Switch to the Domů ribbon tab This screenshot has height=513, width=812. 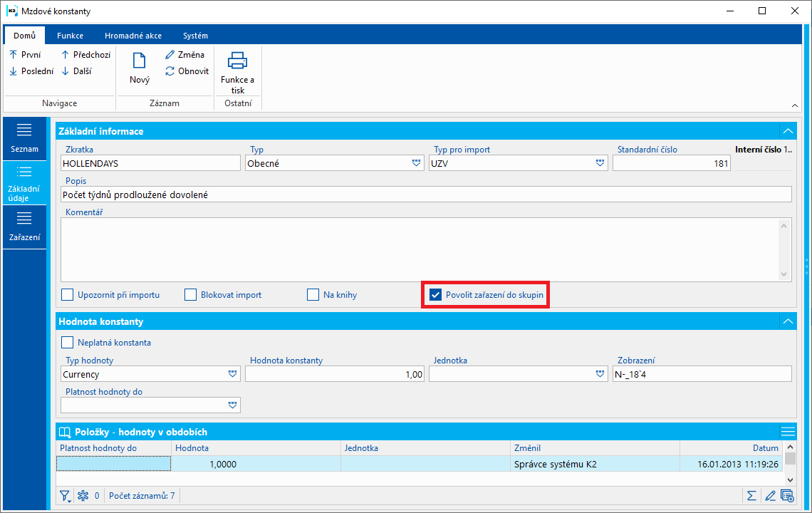point(24,36)
